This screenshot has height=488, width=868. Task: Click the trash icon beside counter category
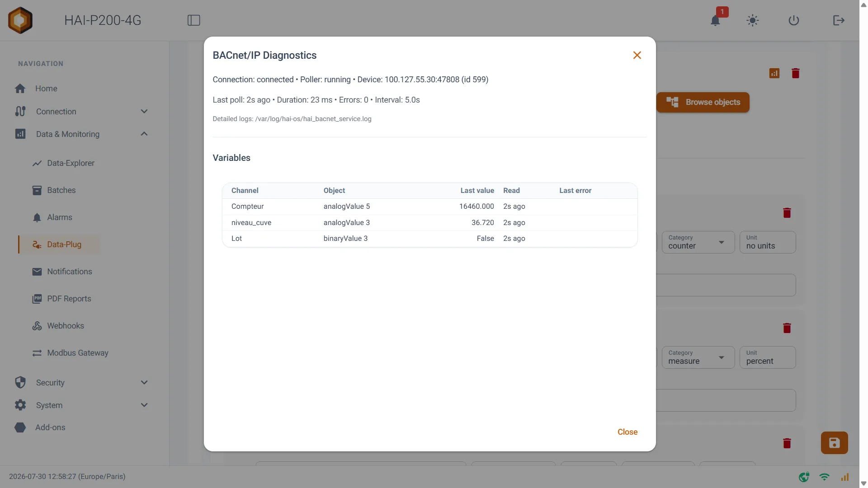787,213
